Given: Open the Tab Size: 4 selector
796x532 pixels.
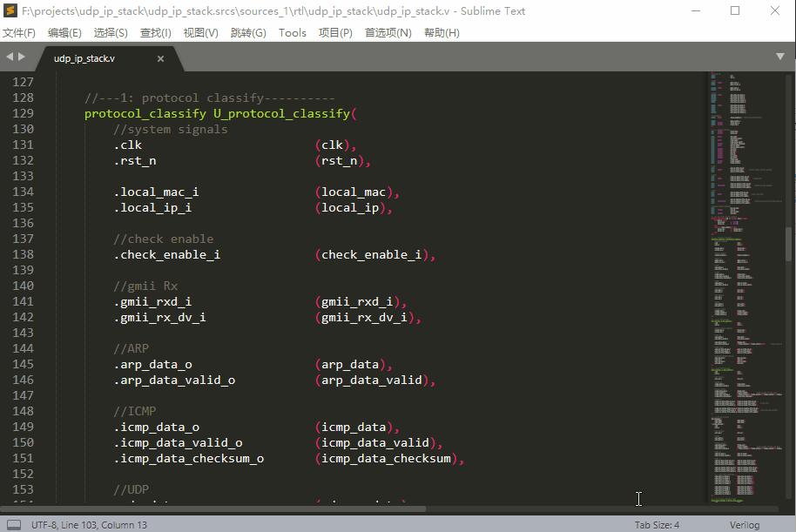Looking at the screenshot, I should click(657, 525).
